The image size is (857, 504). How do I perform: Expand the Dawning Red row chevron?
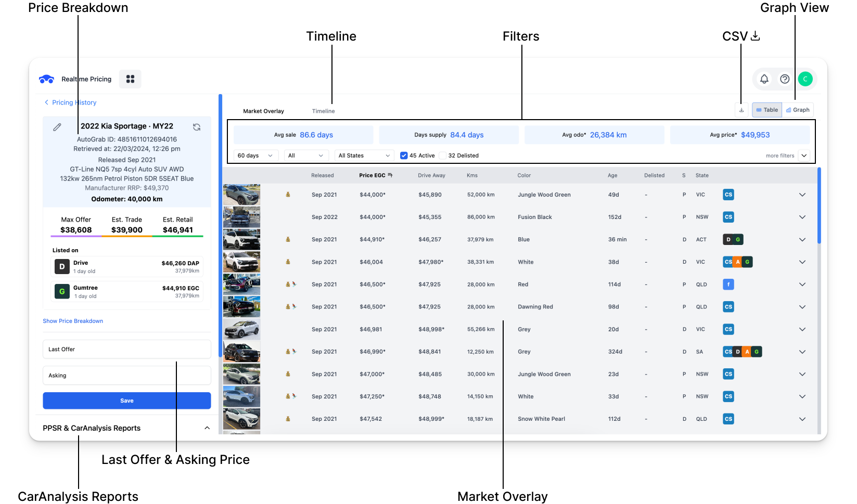tap(802, 307)
